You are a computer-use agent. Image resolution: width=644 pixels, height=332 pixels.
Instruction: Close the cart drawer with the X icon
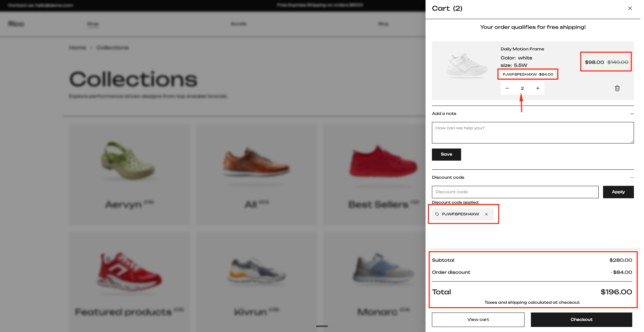click(630, 8)
